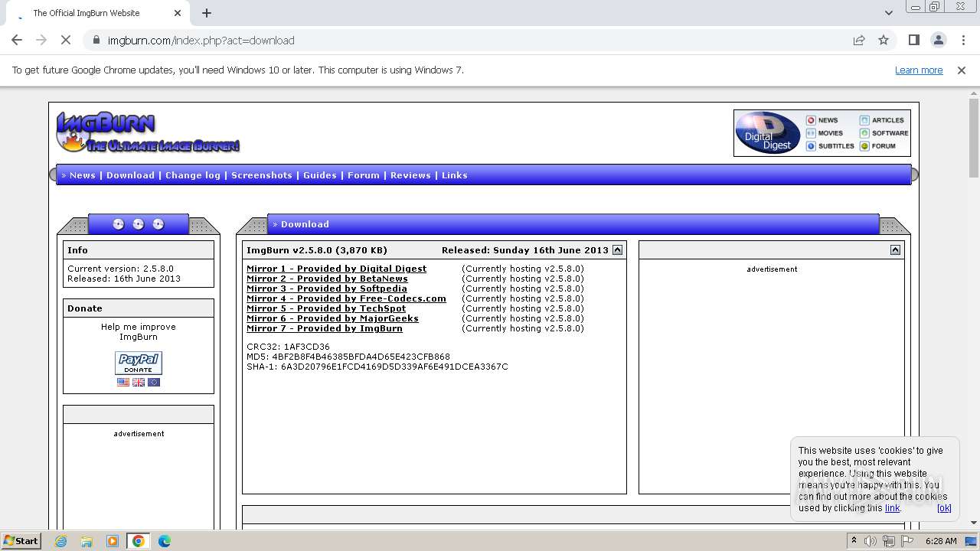Collapse the advertisement panel on the right

(895, 249)
